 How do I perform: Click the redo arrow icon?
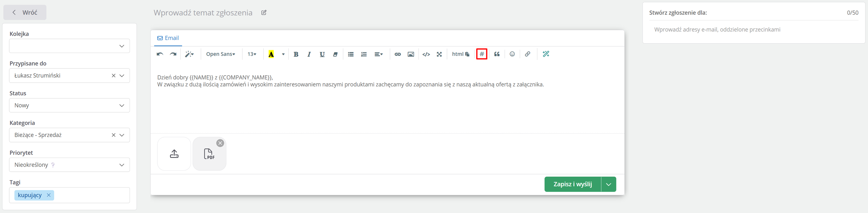[173, 54]
